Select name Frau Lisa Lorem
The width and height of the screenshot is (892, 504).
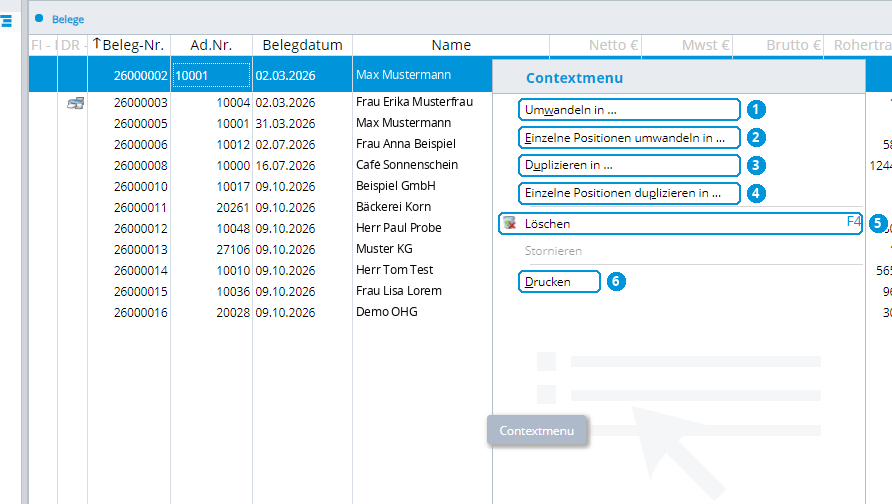click(x=398, y=291)
